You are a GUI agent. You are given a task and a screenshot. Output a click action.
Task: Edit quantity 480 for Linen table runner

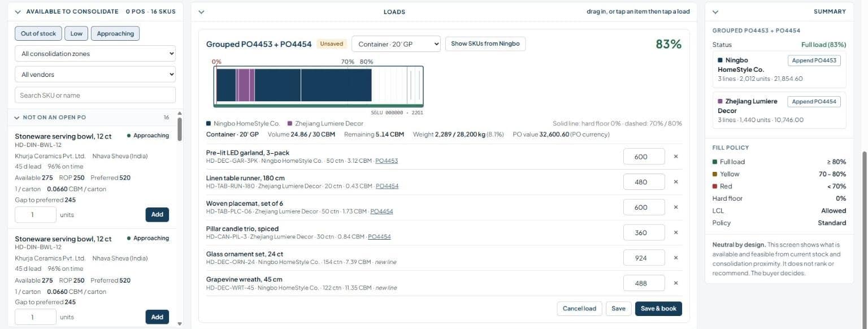(644, 182)
